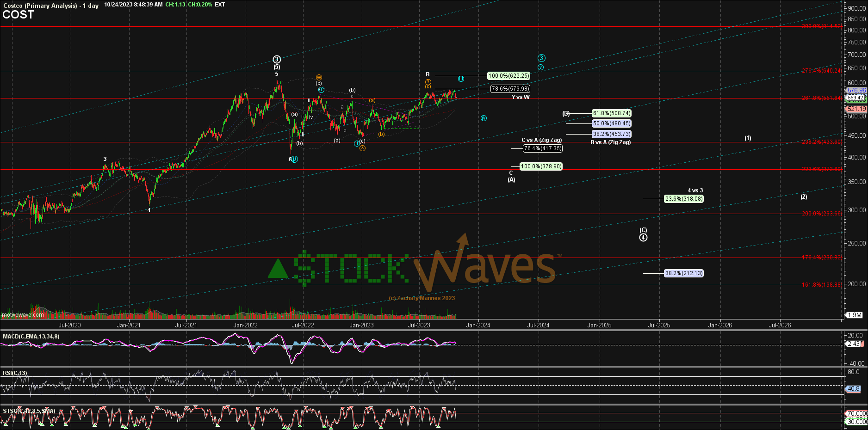Click Jan-2024 on the time axis
The image size is (868, 430).
click(478, 325)
